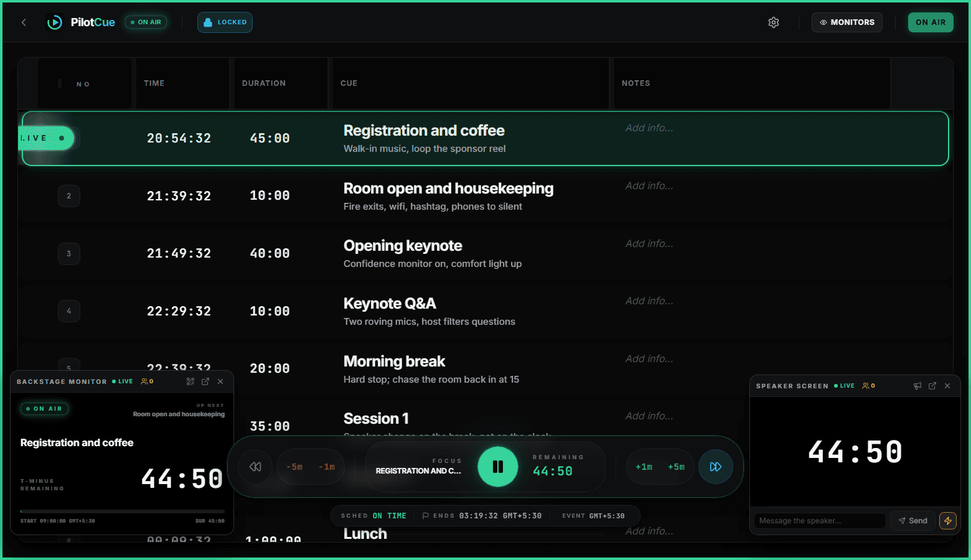Edit start time 21:39:32
This screenshot has height=560, width=971.
click(x=179, y=196)
